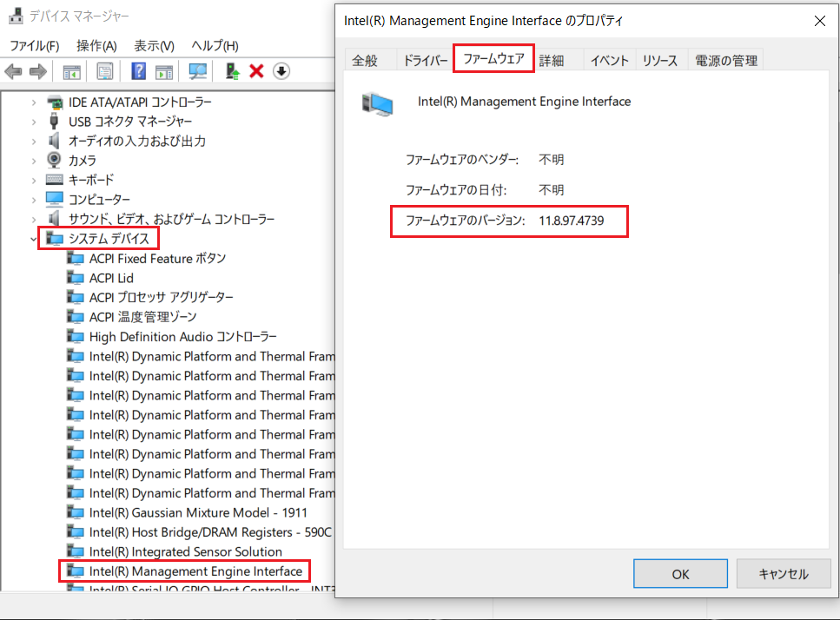840x620 pixels.
Task: Switch to the ドライバー tab
Action: 426,61
